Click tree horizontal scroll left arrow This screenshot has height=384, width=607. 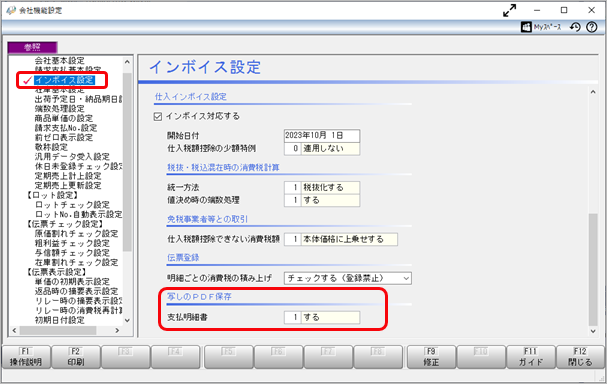coord(14,331)
